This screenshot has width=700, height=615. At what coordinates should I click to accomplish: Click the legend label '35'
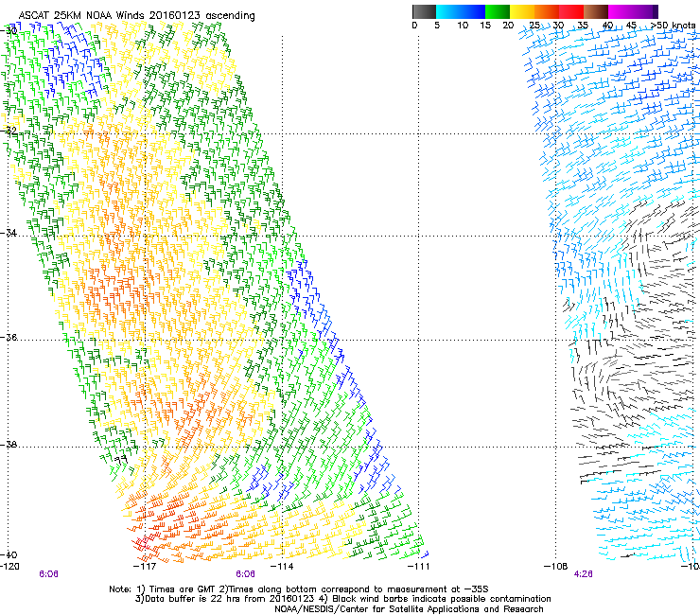pyautogui.click(x=583, y=26)
